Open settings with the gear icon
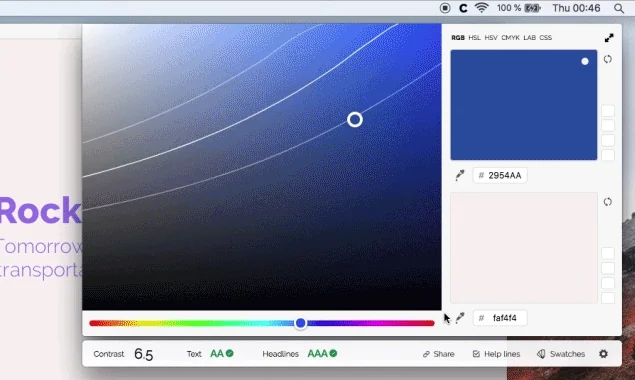Viewport: 635px width, 380px height. click(x=603, y=354)
